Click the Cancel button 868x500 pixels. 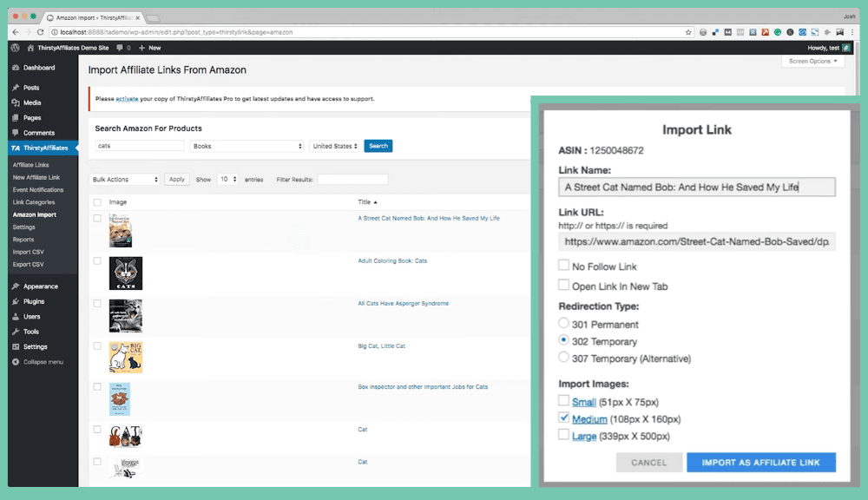click(648, 463)
